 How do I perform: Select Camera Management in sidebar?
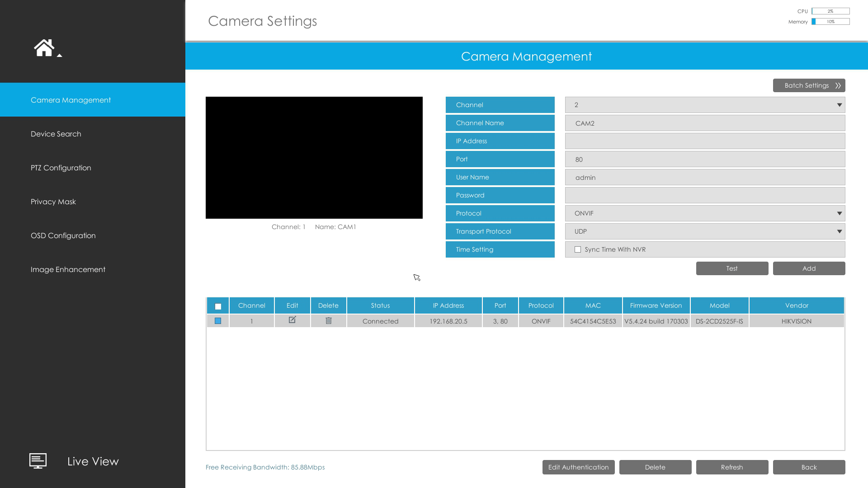(93, 100)
